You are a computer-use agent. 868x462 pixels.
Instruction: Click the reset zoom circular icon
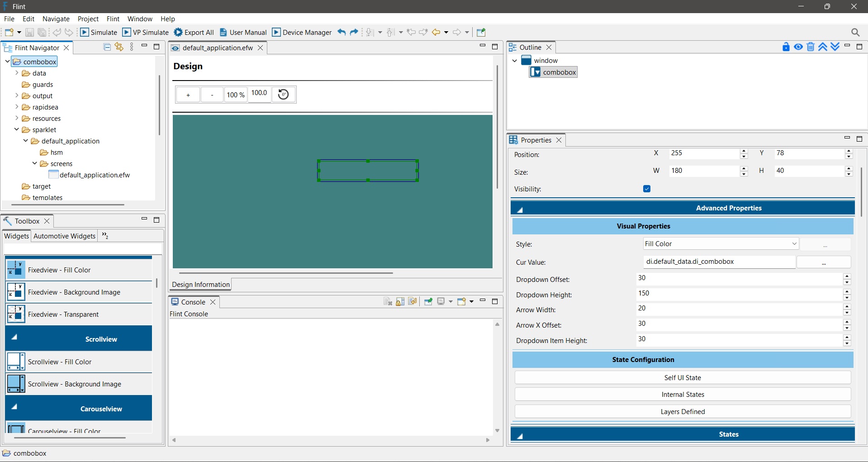284,95
